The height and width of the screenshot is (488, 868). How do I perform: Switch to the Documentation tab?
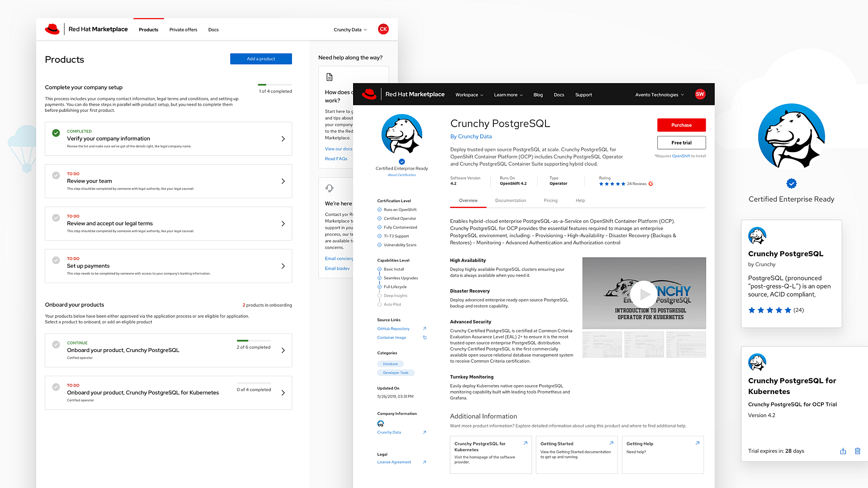click(510, 200)
